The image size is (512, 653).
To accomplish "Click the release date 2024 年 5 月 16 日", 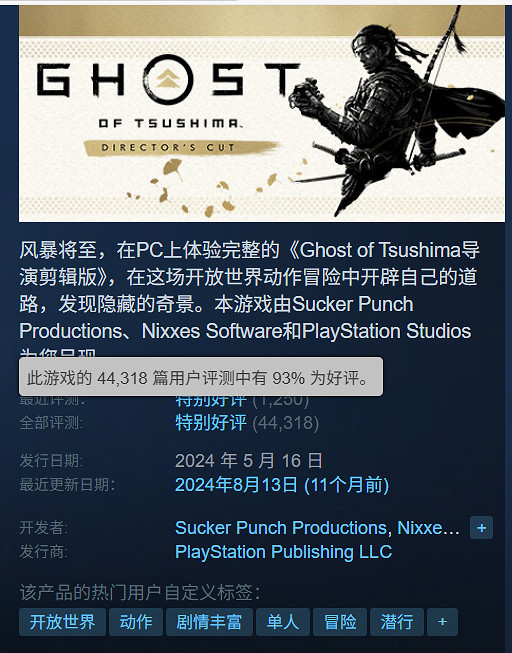I will [249, 461].
